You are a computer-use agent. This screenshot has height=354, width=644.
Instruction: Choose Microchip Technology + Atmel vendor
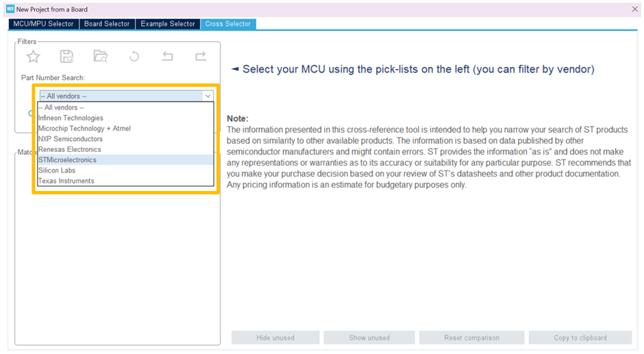click(x=84, y=128)
